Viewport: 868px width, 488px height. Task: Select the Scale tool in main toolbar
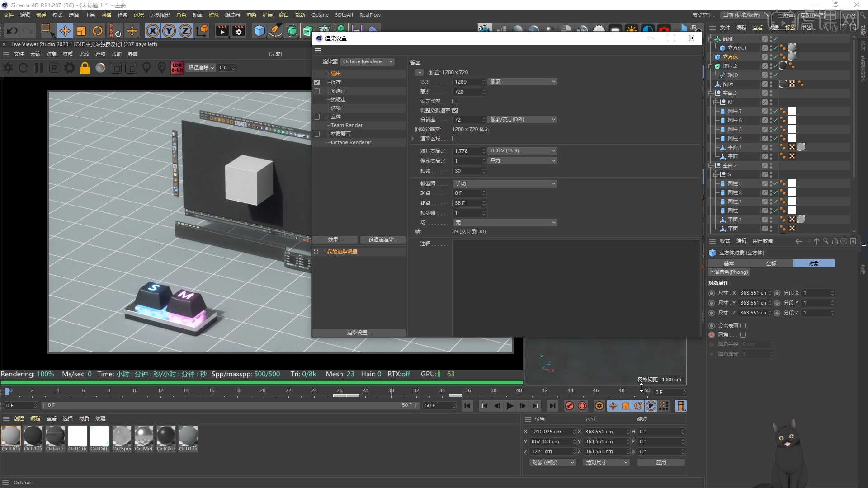tap(81, 31)
